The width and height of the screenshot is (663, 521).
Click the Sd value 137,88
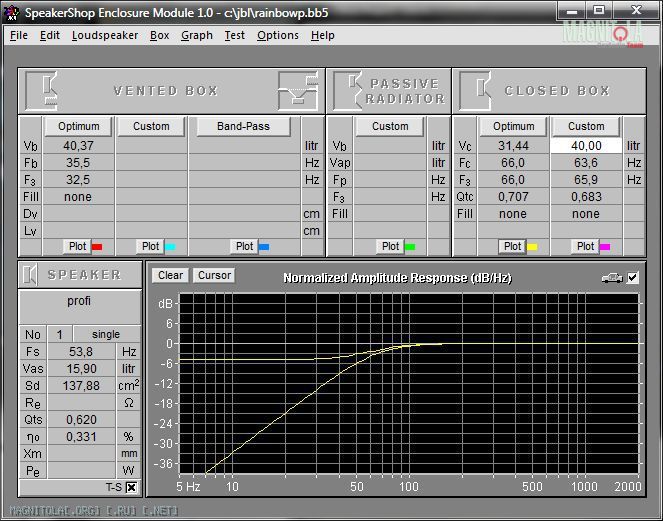click(81, 386)
